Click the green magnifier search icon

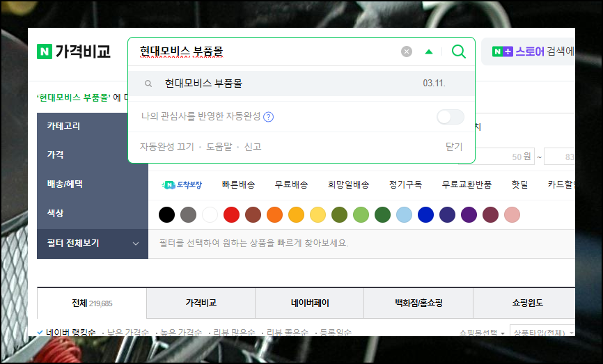(x=458, y=51)
